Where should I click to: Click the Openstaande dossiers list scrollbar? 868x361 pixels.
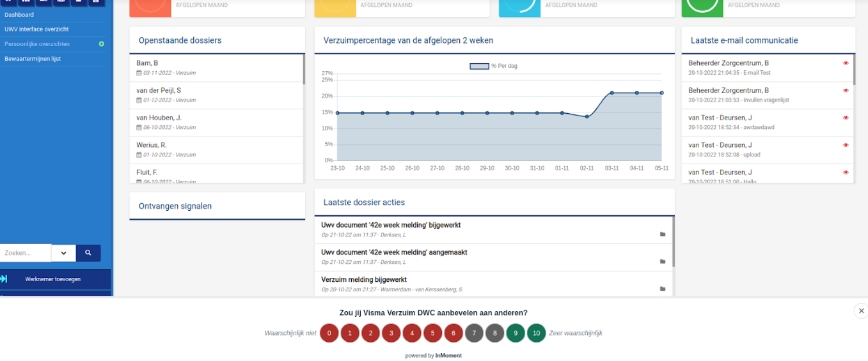[x=304, y=70]
